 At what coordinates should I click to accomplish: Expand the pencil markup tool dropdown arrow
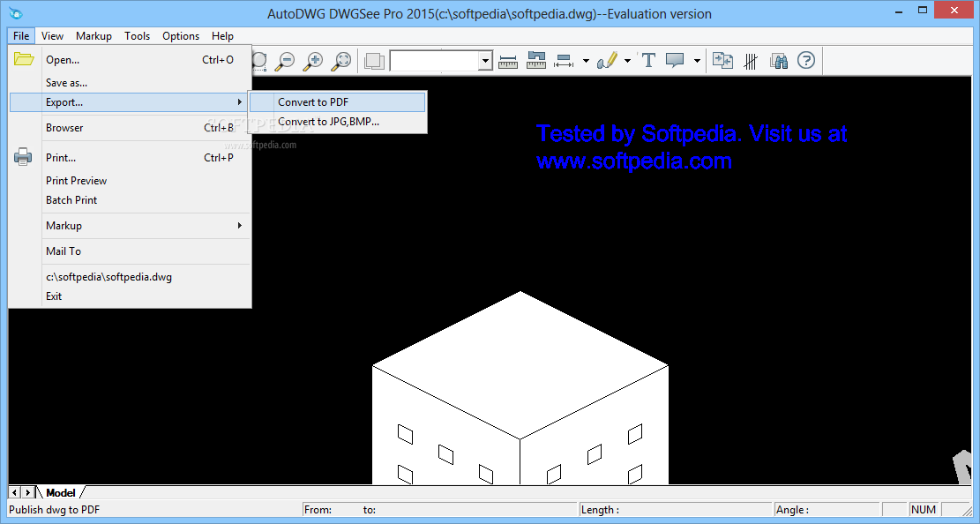click(627, 61)
